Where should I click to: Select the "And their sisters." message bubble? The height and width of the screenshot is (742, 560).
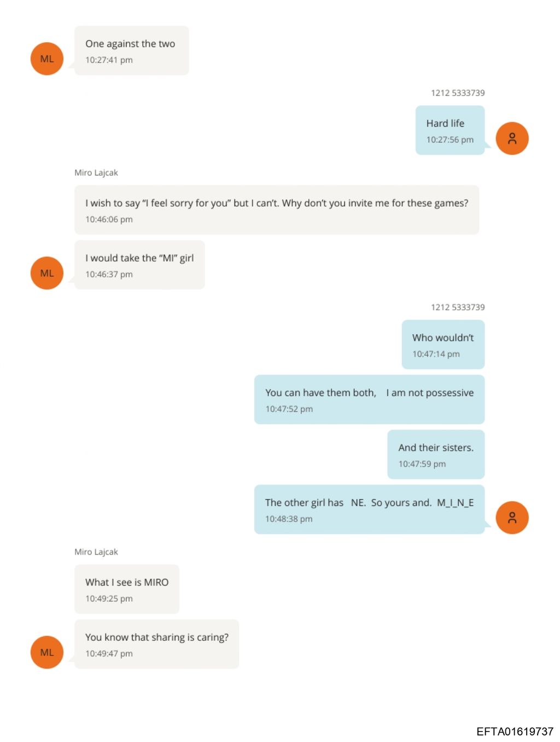pos(436,455)
